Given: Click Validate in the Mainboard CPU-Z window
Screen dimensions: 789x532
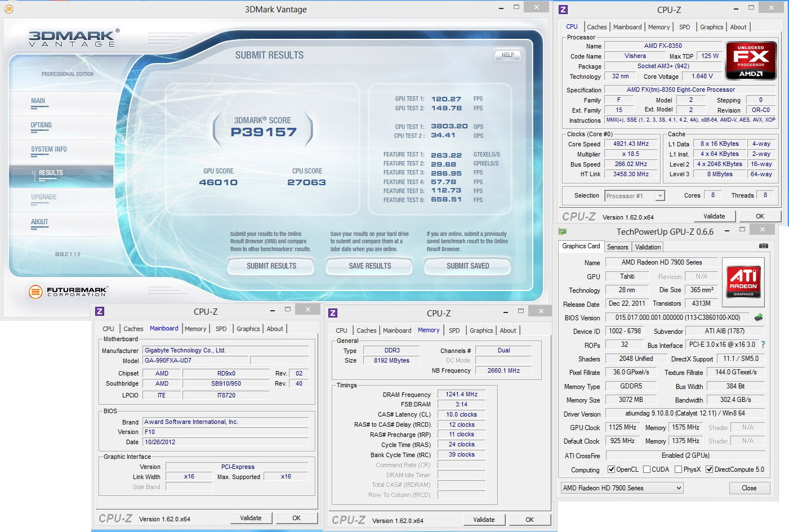Looking at the screenshot, I should point(251,518).
